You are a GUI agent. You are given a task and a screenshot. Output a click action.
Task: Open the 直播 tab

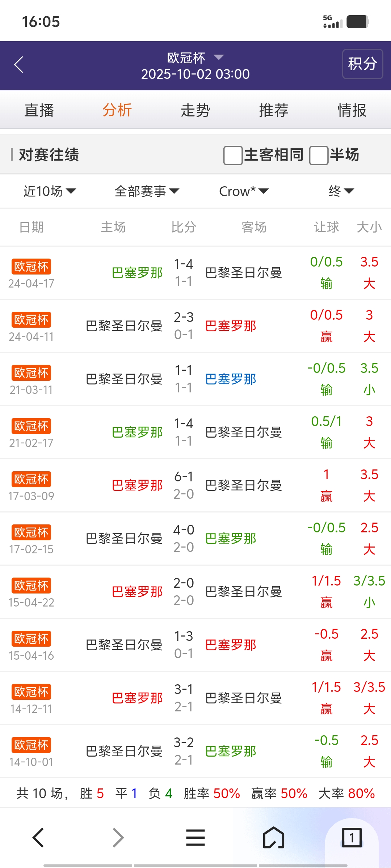click(x=39, y=110)
